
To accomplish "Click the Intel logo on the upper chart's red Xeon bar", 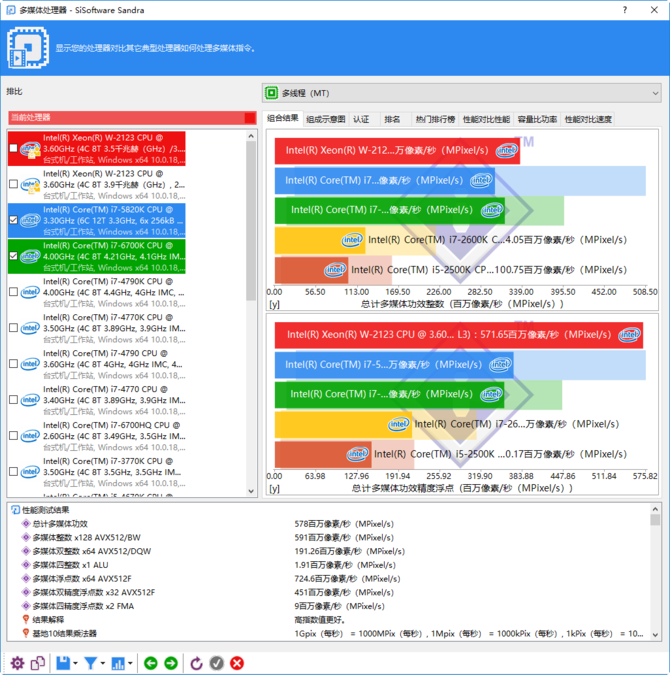I will [506, 151].
